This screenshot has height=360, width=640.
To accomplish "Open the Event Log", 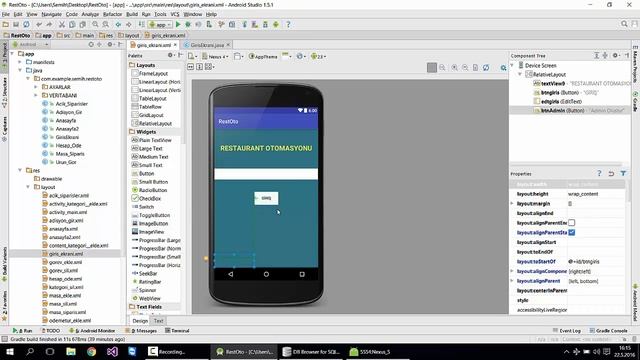I will (x=567, y=331).
